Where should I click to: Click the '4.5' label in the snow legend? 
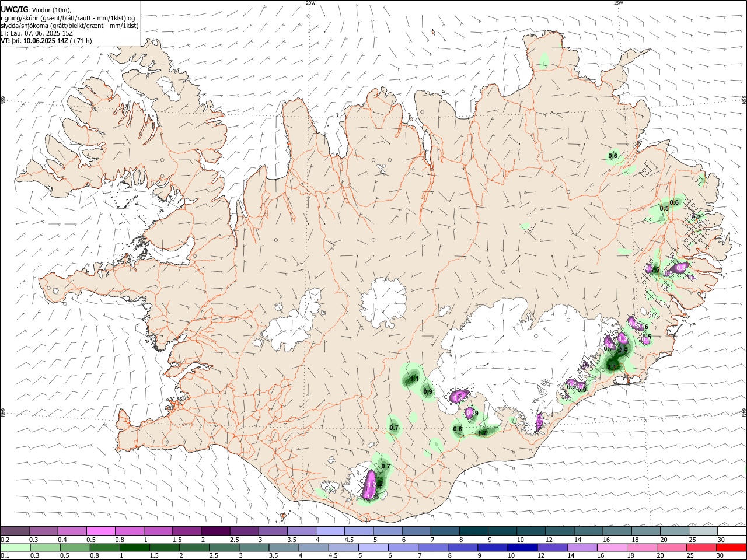(349, 540)
